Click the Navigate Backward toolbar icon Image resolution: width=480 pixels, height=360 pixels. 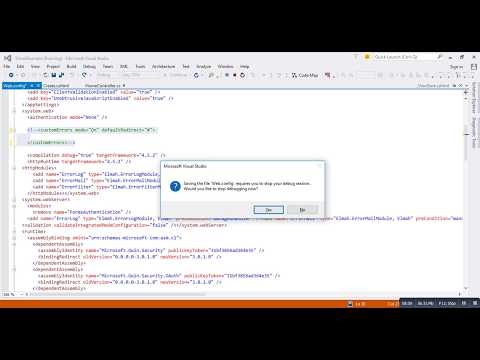pos(11,75)
